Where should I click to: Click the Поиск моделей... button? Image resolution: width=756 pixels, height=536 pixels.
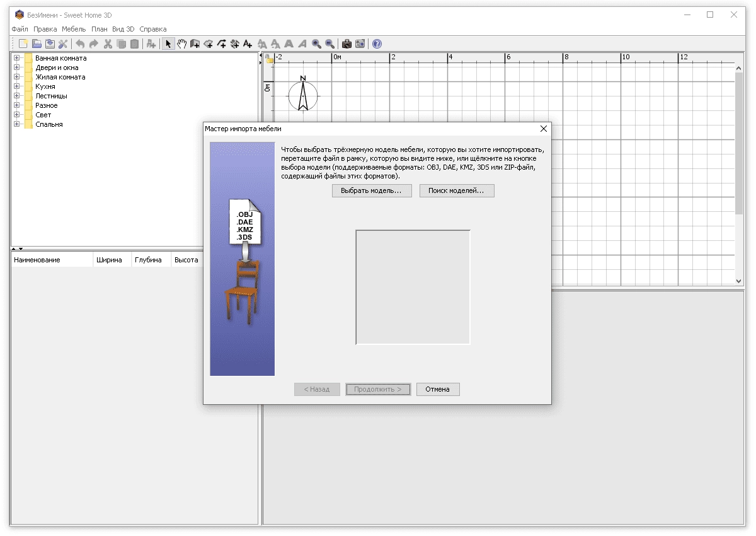tap(457, 190)
